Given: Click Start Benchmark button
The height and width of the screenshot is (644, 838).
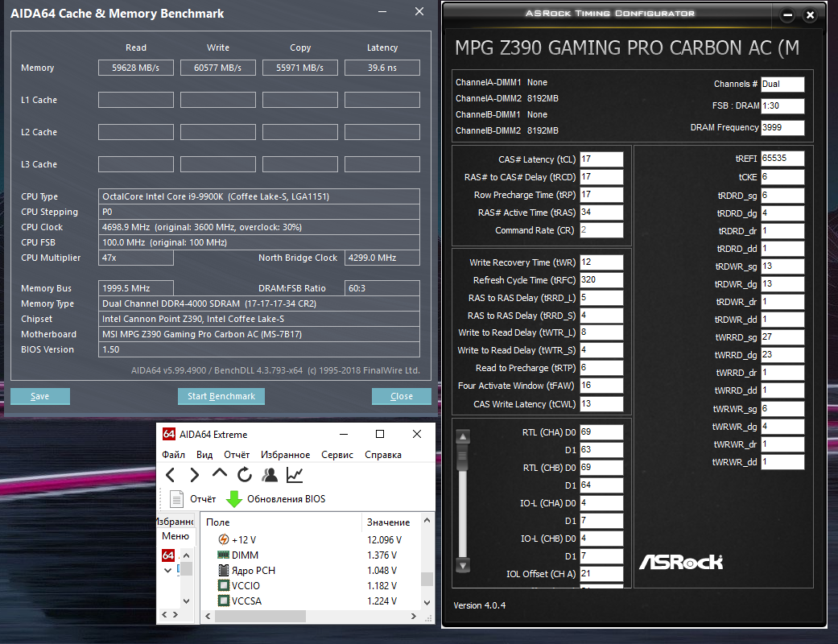Looking at the screenshot, I should pyautogui.click(x=221, y=396).
